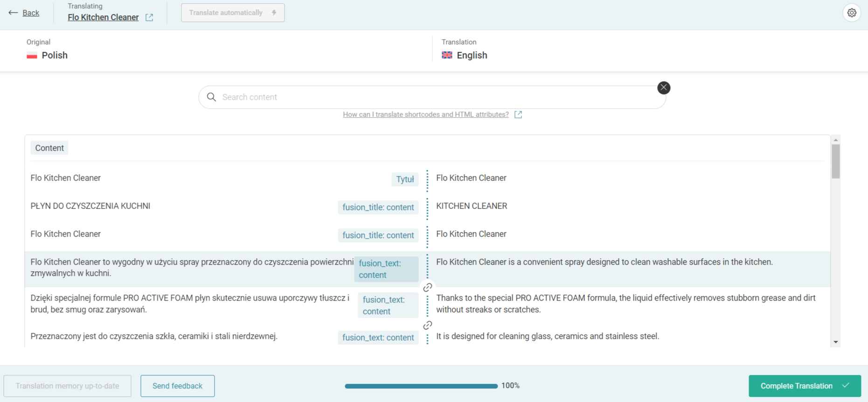Click scrollbar down arrow in content list

click(835, 342)
